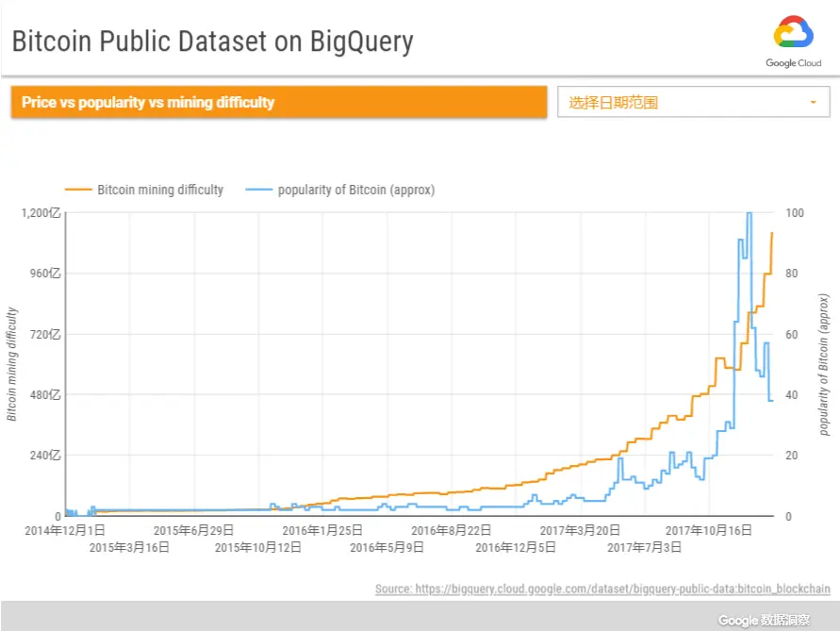Click the Google Cloud logo icon

tap(794, 33)
